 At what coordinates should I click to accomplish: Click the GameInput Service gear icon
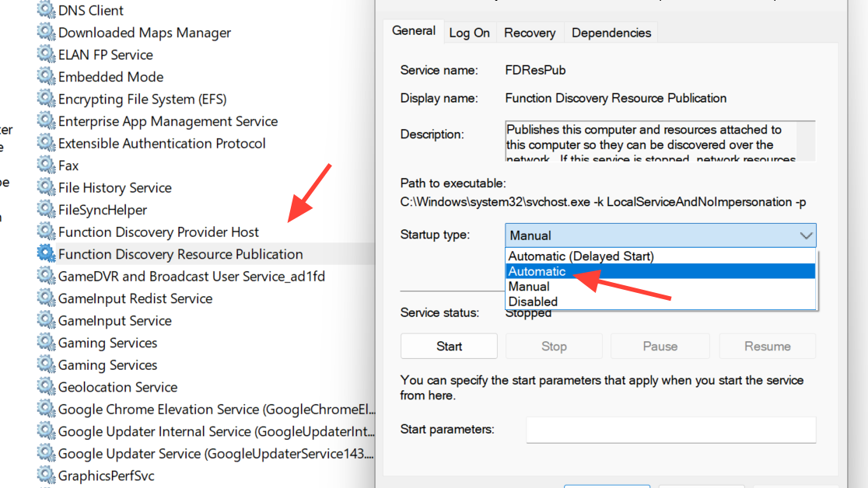tap(47, 321)
